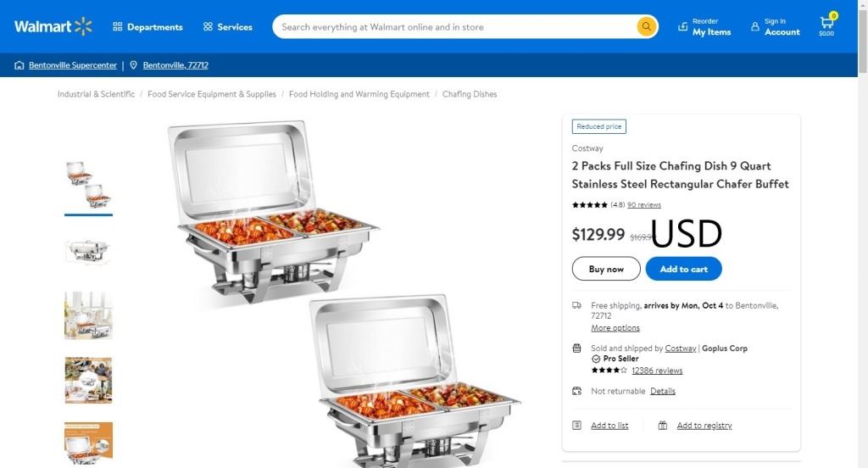Click the Add to list icon

point(577,426)
